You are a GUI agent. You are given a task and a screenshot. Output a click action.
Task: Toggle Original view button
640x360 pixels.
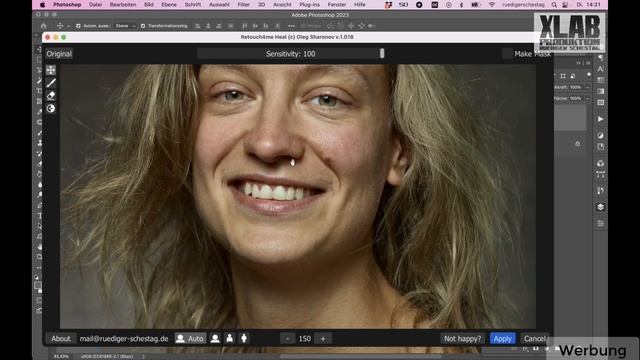[x=59, y=53]
